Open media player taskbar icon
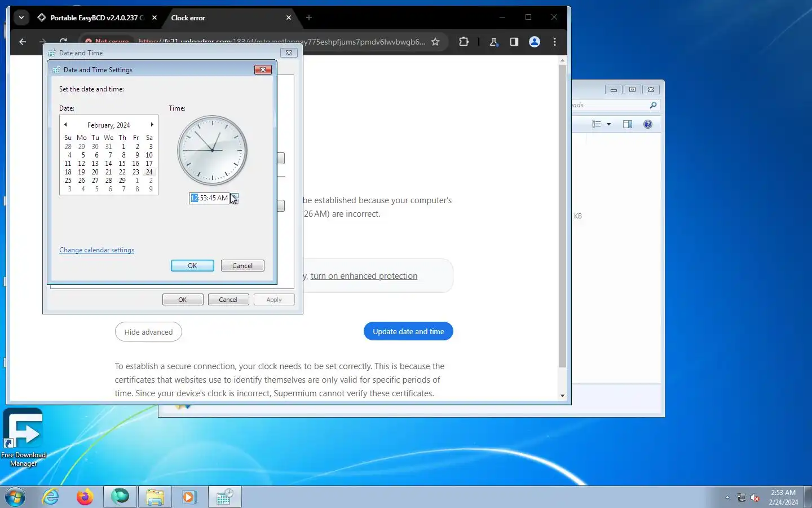The height and width of the screenshot is (508, 812). [x=189, y=497]
